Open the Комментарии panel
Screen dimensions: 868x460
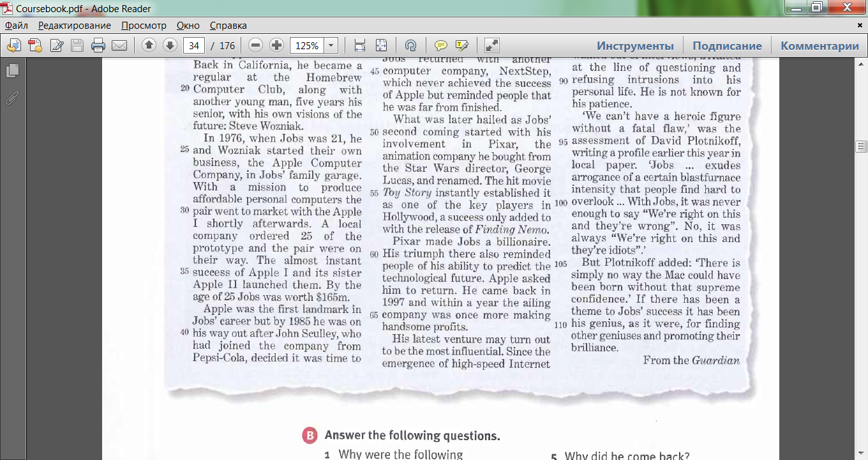coord(819,45)
